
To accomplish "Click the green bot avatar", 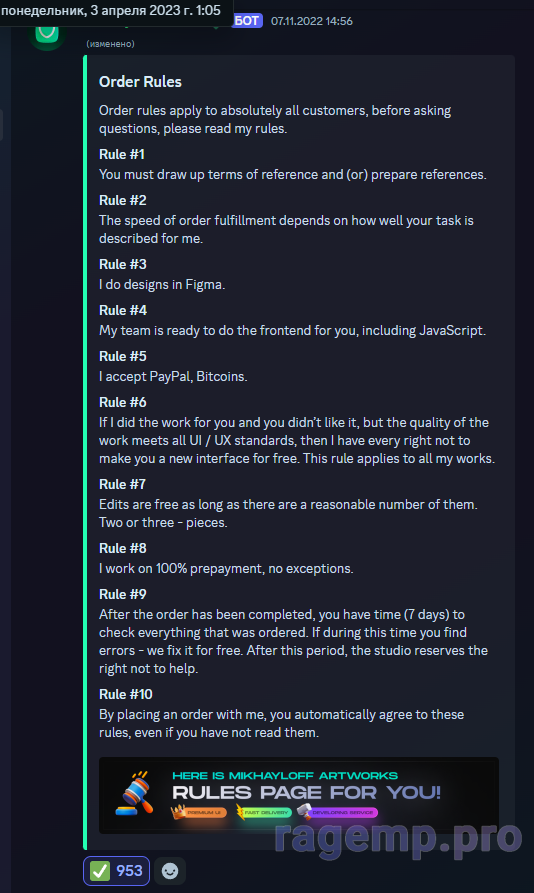I will (47, 33).
